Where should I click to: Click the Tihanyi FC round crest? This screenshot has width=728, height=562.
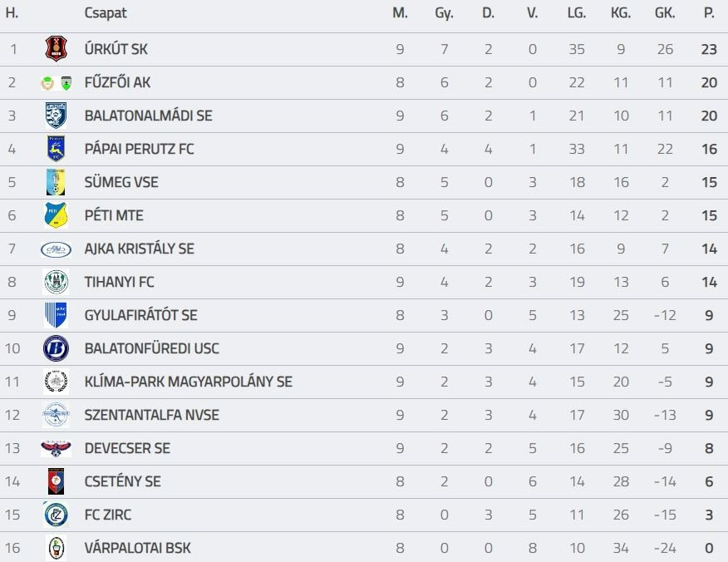(x=56, y=282)
